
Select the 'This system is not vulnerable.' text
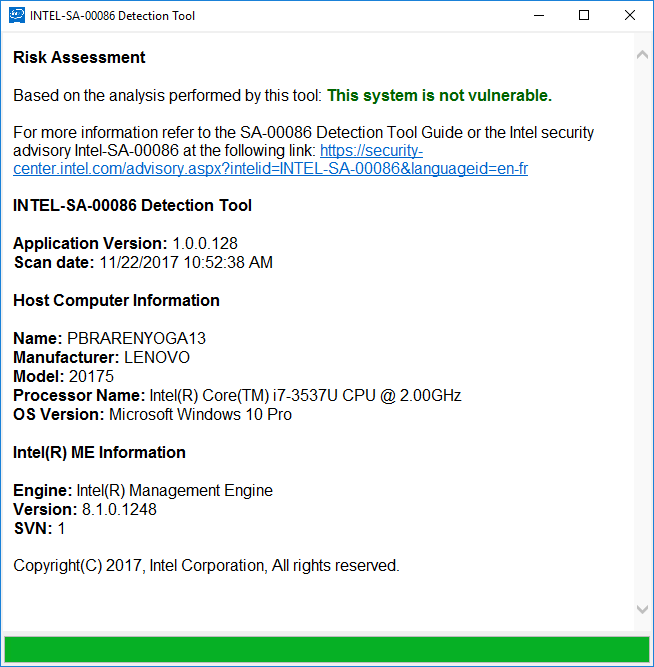click(439, 95)
